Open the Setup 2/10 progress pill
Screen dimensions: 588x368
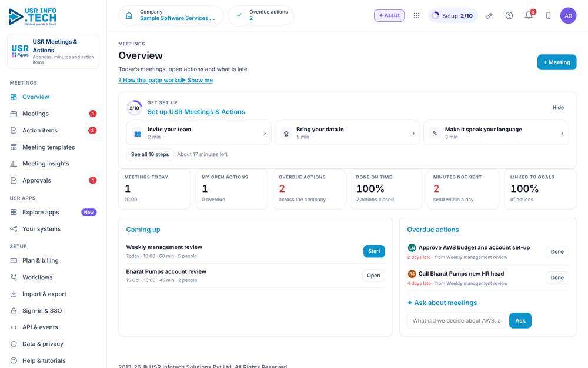(x=453, y=16)
